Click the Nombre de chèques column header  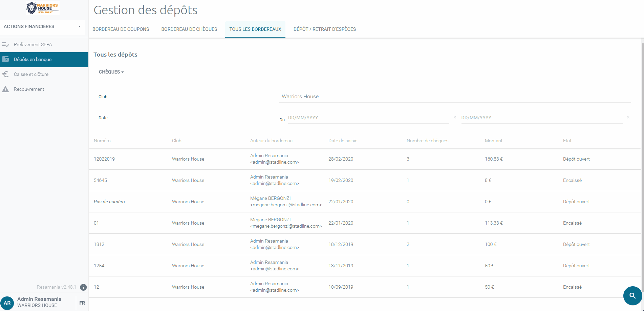[427, 141]
